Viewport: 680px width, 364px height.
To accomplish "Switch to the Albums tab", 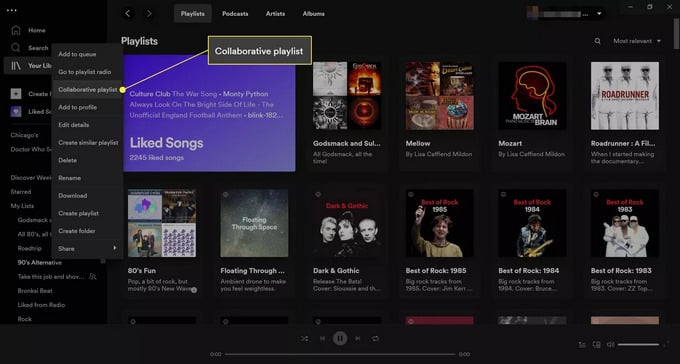I will (x=314, y=13).
